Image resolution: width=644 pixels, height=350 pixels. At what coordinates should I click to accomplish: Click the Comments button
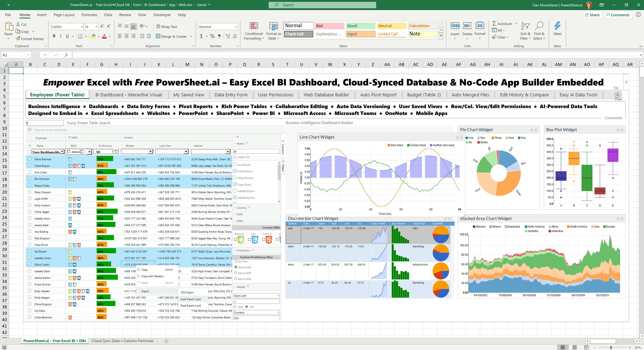click(618, 15)
